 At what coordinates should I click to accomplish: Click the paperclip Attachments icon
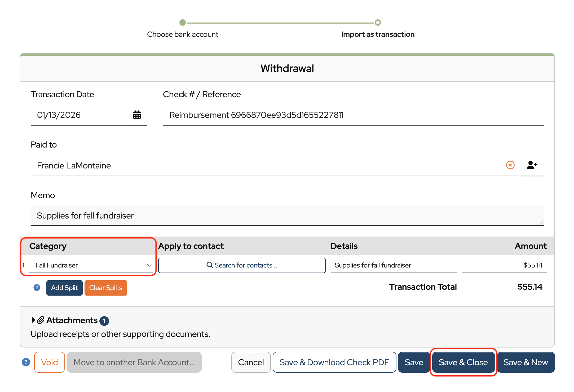tap(41, 320)
